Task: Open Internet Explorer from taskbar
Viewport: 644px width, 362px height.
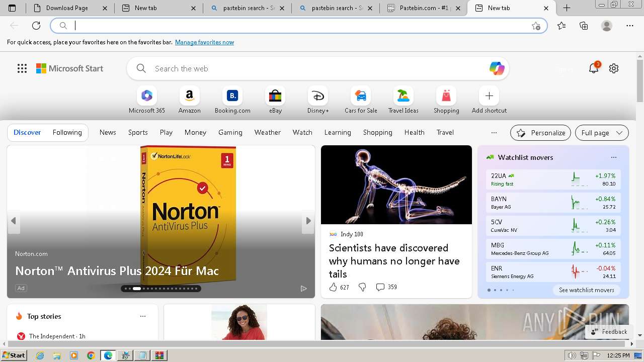Action: tap(40, 355)
